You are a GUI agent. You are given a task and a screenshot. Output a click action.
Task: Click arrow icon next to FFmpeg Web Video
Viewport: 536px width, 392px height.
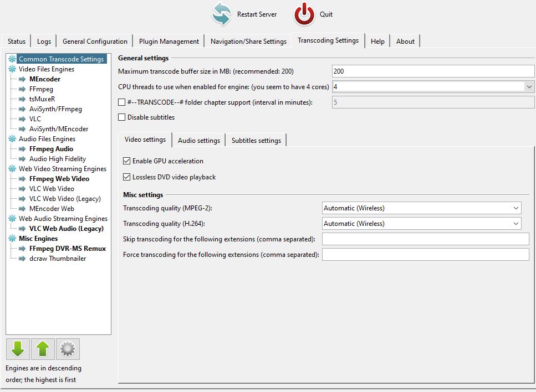22,179
